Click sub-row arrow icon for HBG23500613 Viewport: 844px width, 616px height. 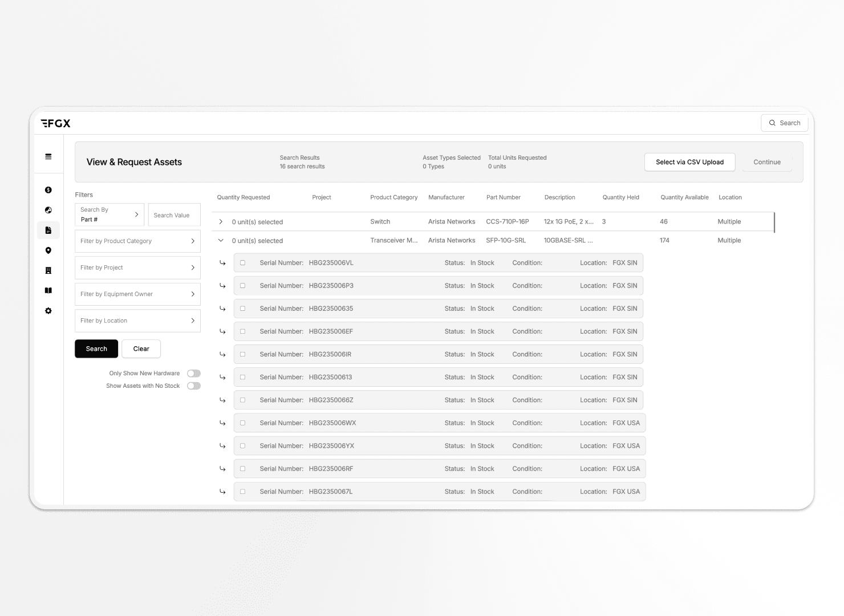pyautogui.click(x=222, y=377)
